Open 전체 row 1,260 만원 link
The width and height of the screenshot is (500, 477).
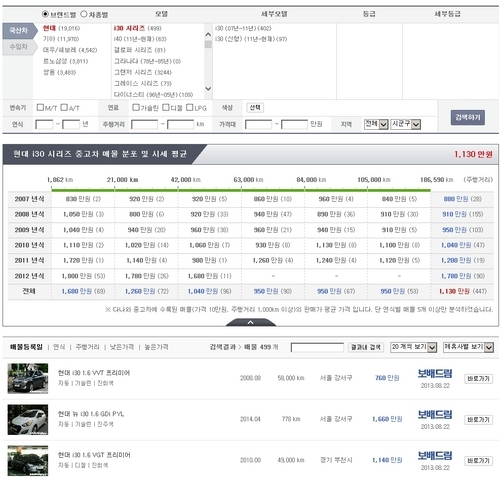click(x=140, y=291)
